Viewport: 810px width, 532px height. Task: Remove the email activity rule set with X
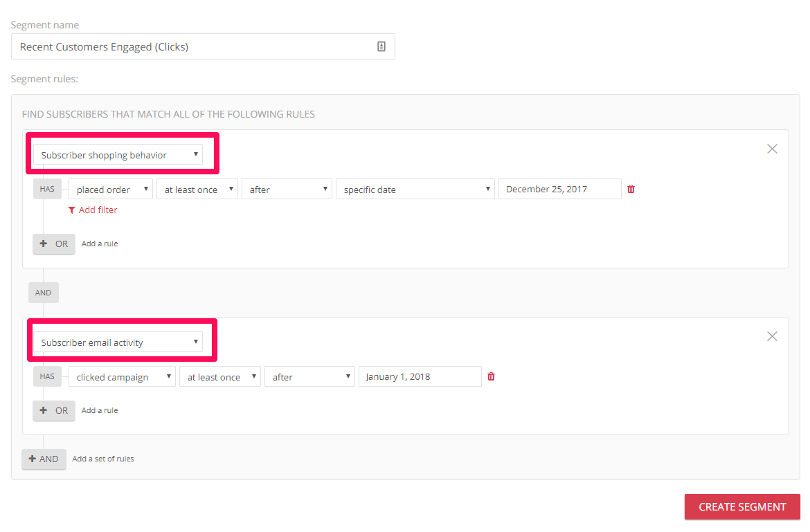[x=773, y=336]
